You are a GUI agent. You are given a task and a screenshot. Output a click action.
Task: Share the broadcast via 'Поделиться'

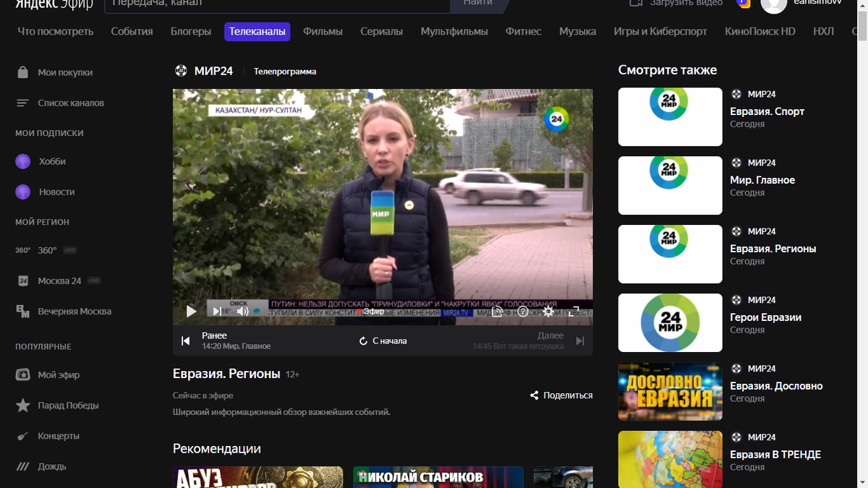coord(561,395)
